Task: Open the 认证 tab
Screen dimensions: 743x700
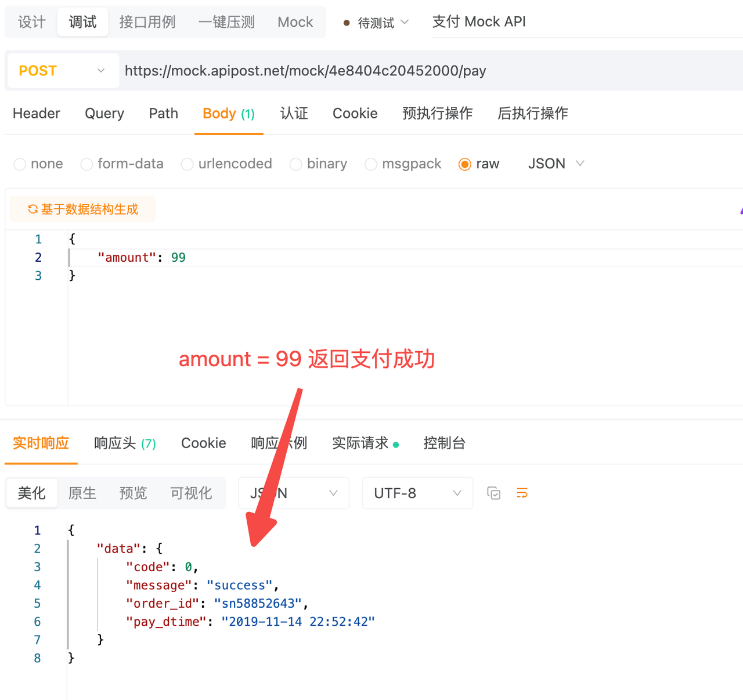Action: (x=294, y=114)
